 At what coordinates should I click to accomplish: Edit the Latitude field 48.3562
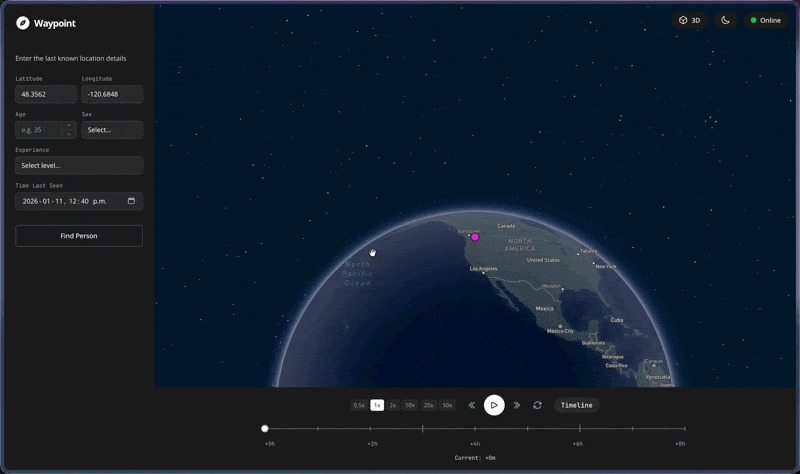point(46,94)
